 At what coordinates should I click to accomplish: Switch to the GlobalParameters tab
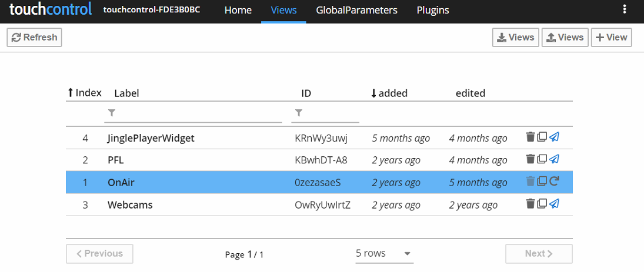click(x=356, y=11)
